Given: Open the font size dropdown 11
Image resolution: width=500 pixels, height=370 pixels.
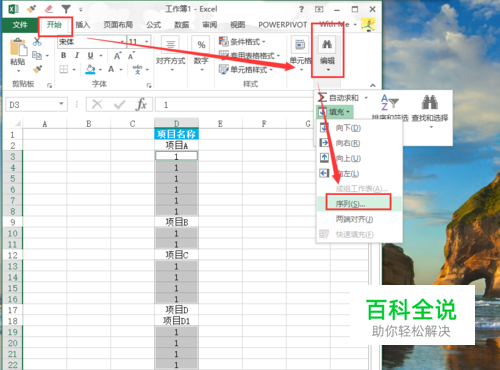Looking at the screenshot, I should click(x=147, y=42).
